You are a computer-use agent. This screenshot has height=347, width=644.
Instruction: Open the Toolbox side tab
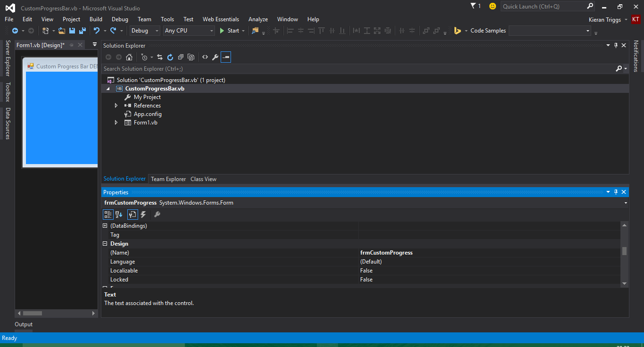(x=8, y=92)
